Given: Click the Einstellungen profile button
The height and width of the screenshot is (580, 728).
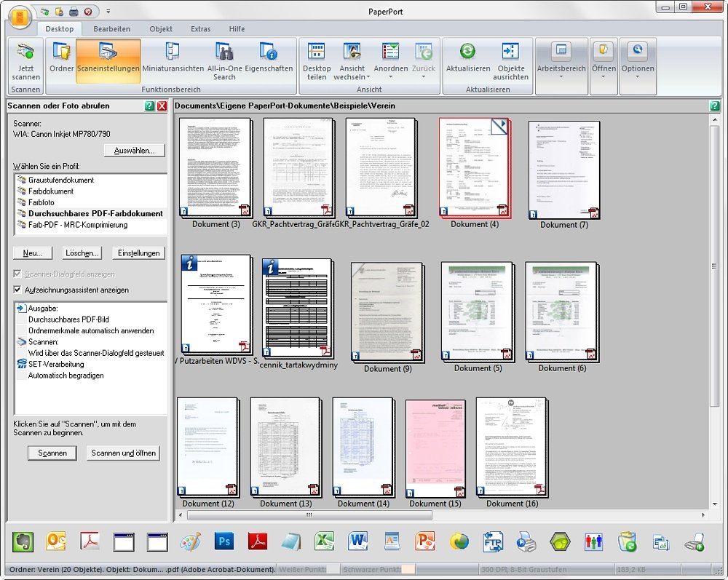Looking at the screenshot, I should coord(138,253).
